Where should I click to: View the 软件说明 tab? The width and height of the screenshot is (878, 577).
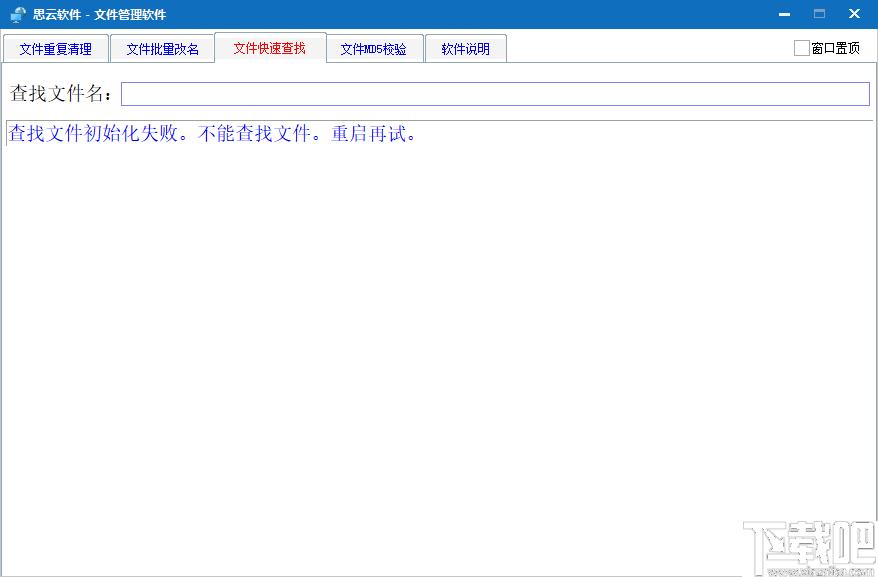point(466,49)
